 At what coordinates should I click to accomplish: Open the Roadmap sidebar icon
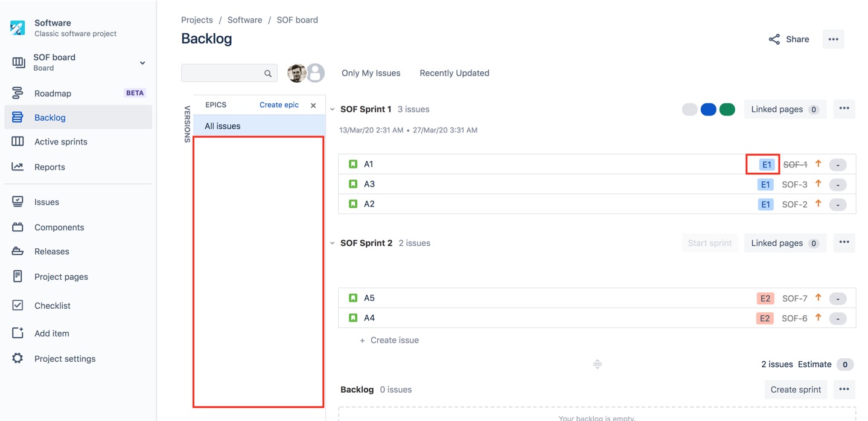18,93
